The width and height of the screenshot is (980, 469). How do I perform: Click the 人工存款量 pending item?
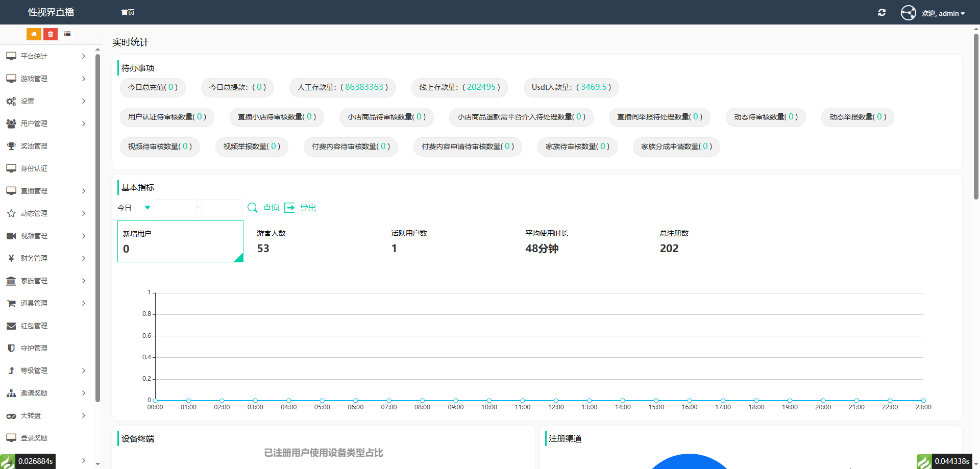coord(342,87)
